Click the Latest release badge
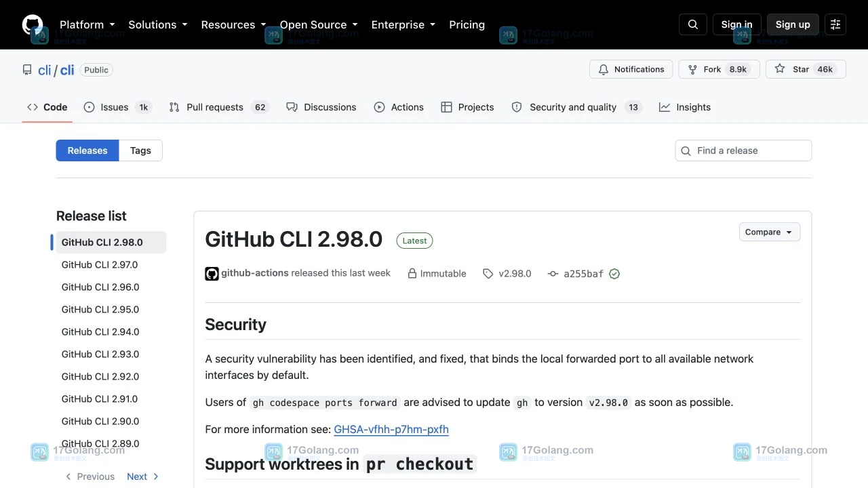868x488 pixels. (414, 241)
